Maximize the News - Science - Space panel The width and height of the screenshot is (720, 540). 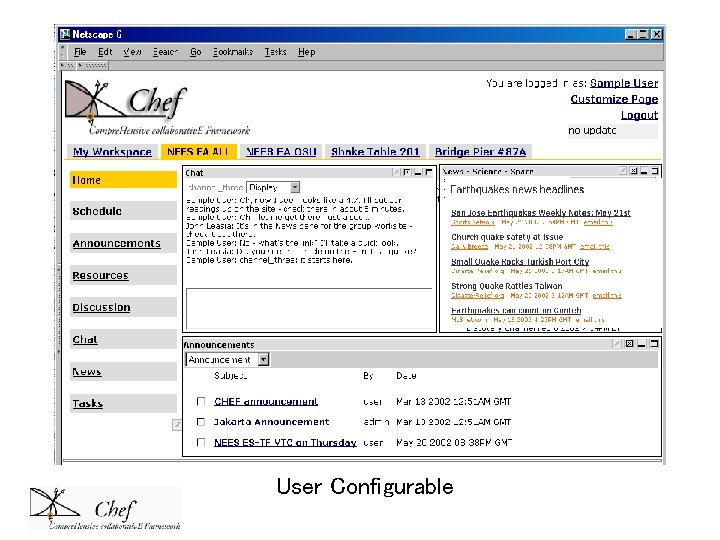(x=655, y=171)
